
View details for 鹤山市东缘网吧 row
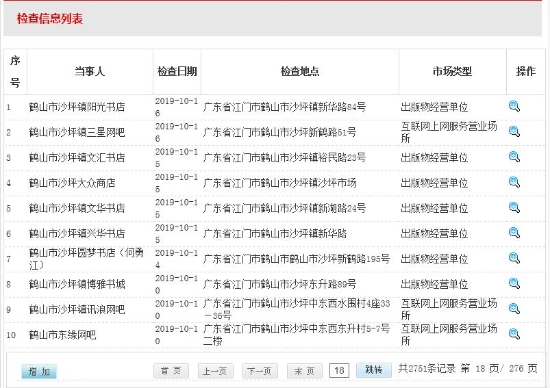pyautogui.click(x=514, y=334)
